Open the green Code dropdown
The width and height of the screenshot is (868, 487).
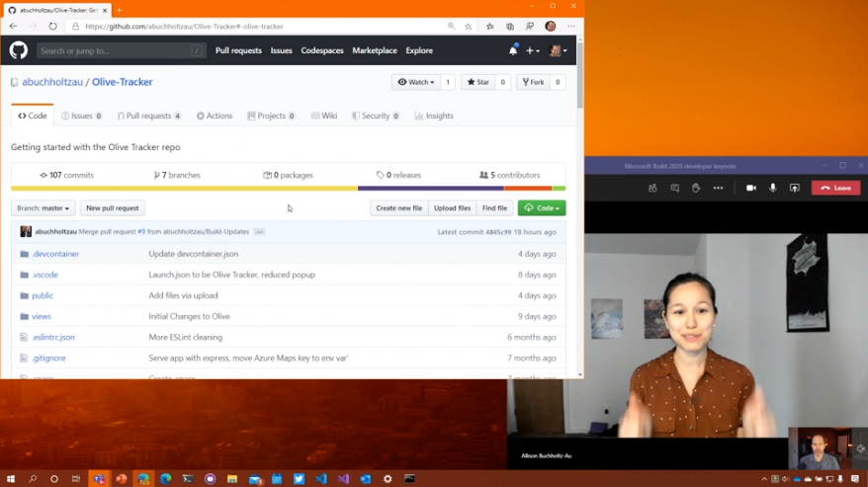542,208
